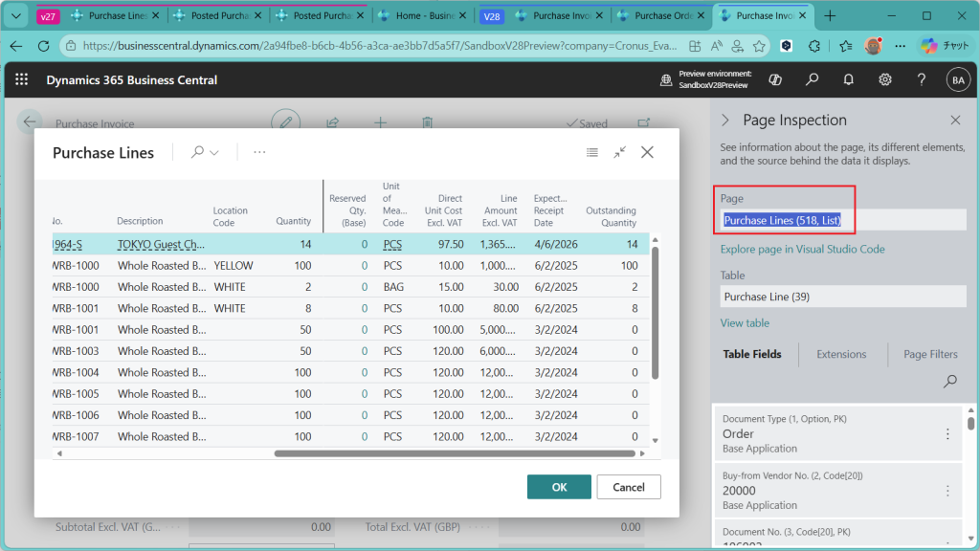980x551 pixels.
Task: Expand the search dropdown chevron in Purchase Lines
Action: coord(214,152)
